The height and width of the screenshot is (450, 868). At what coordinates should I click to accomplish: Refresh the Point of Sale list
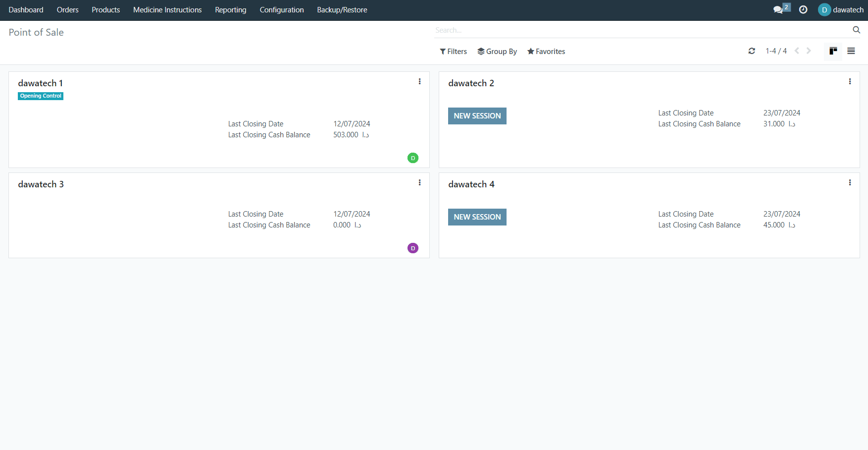click(x=752, y=51)
